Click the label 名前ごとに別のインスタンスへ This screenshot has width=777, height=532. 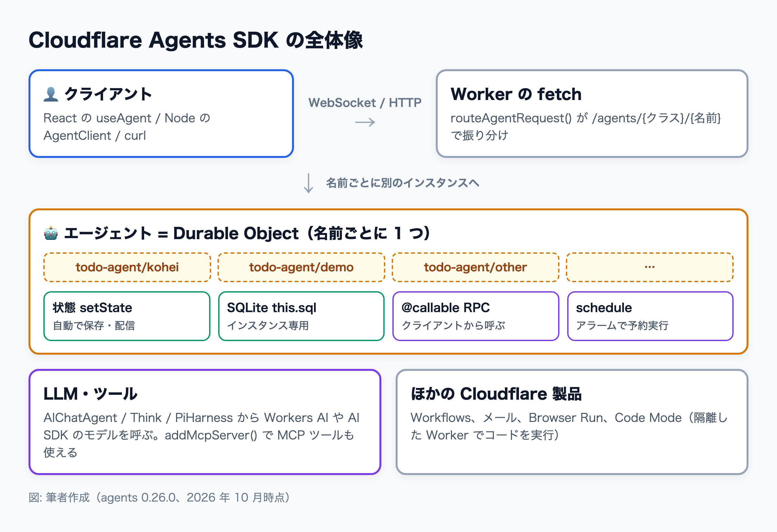point(402,183)
